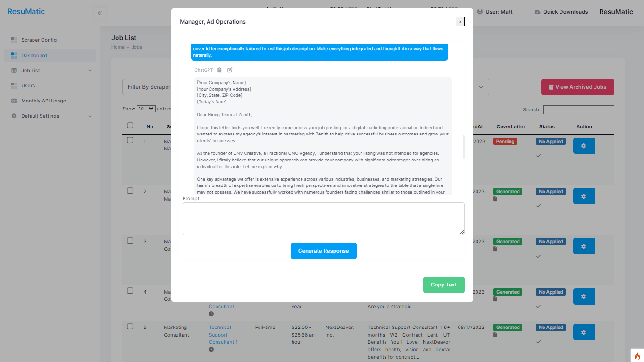This screenshot has width=644, height=362.
Task: Open gear action button for row 1
Action: tap(584, 146)
